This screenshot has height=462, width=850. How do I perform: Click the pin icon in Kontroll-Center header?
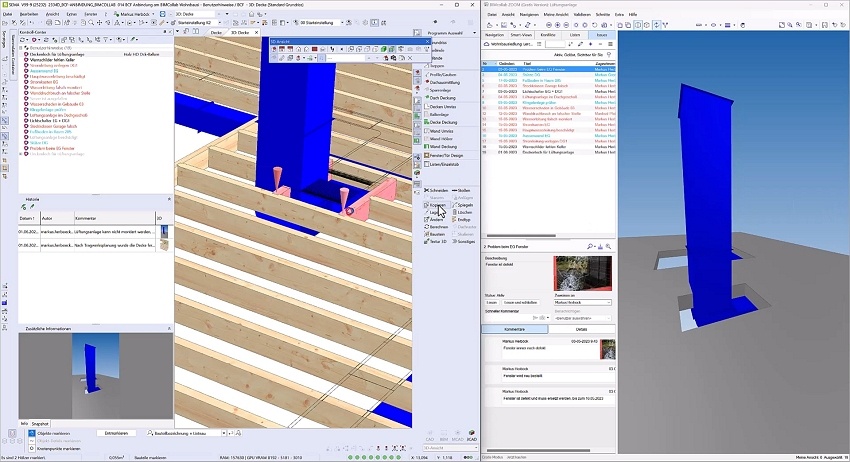(165, 33)
